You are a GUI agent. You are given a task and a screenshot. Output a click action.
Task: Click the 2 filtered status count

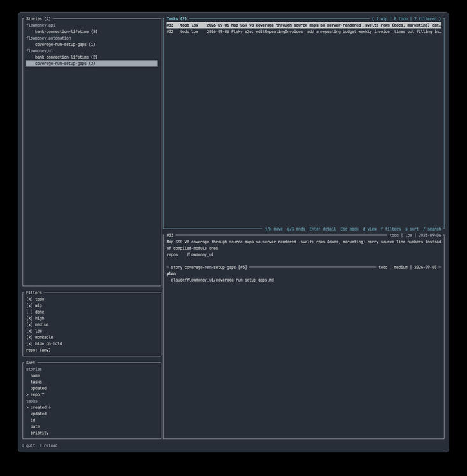point(425,19)
